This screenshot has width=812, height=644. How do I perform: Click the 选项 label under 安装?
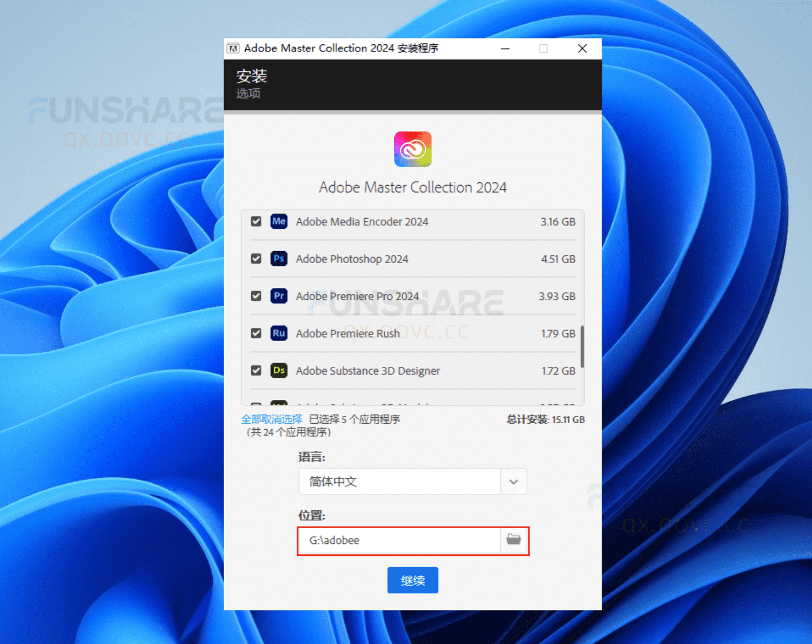(x=248, y=93)
